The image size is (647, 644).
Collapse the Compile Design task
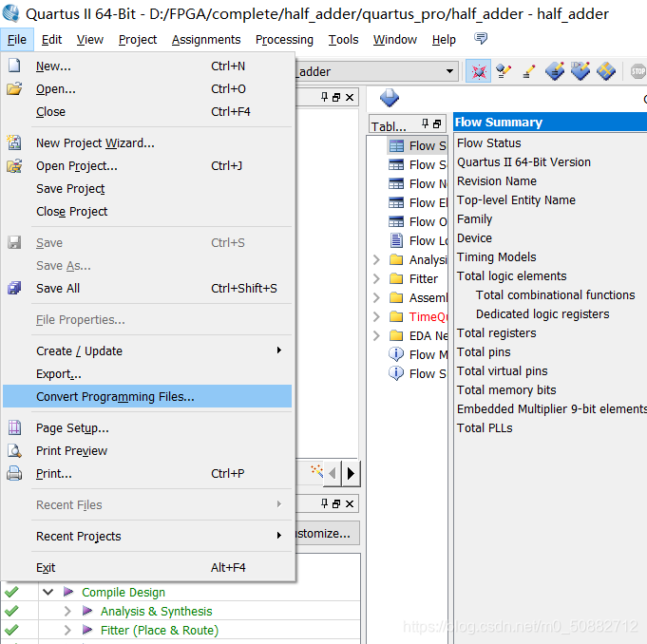coord(48,592)
